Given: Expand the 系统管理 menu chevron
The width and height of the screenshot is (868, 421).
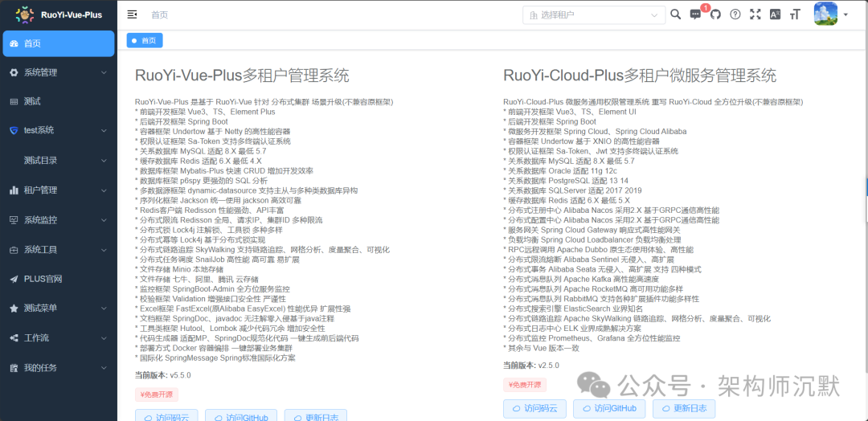Looking at the screenshot, I should click(104, 72).
